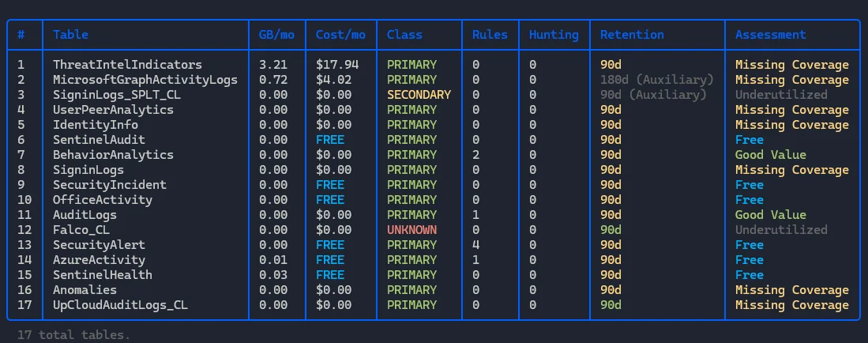Select the GB/mo column header
The image size is (868, 343).
[276, 35]
